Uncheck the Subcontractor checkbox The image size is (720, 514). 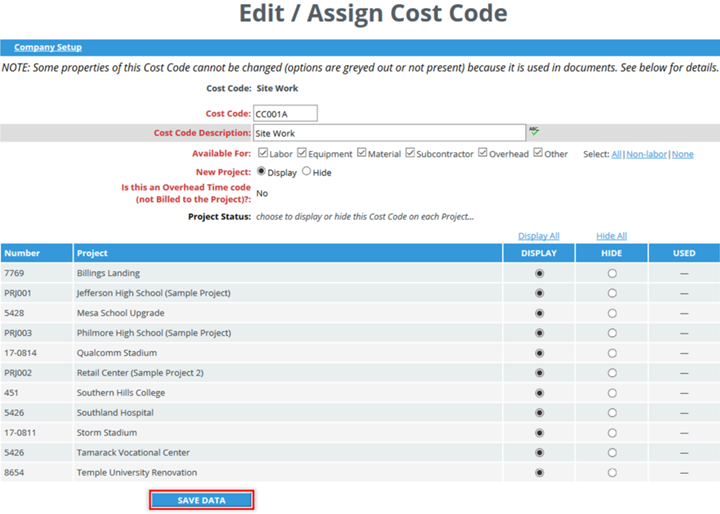410,153
